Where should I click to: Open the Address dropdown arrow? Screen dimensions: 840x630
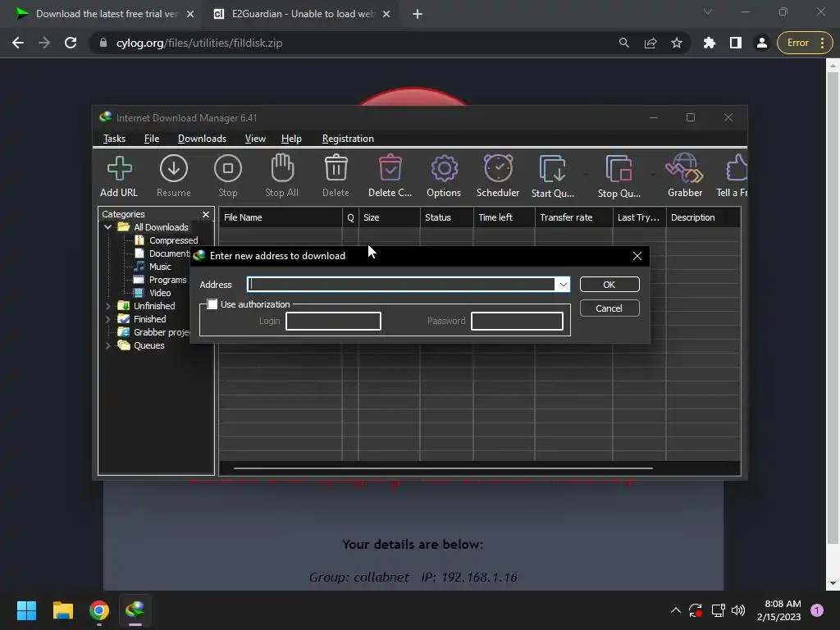point(563,285)
